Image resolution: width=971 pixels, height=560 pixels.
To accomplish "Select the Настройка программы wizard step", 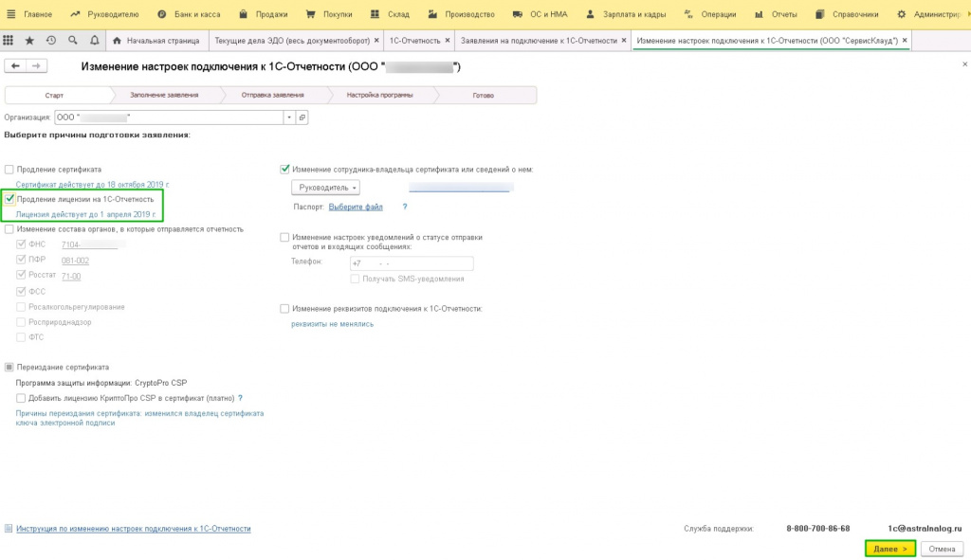I will click(379, 96).
